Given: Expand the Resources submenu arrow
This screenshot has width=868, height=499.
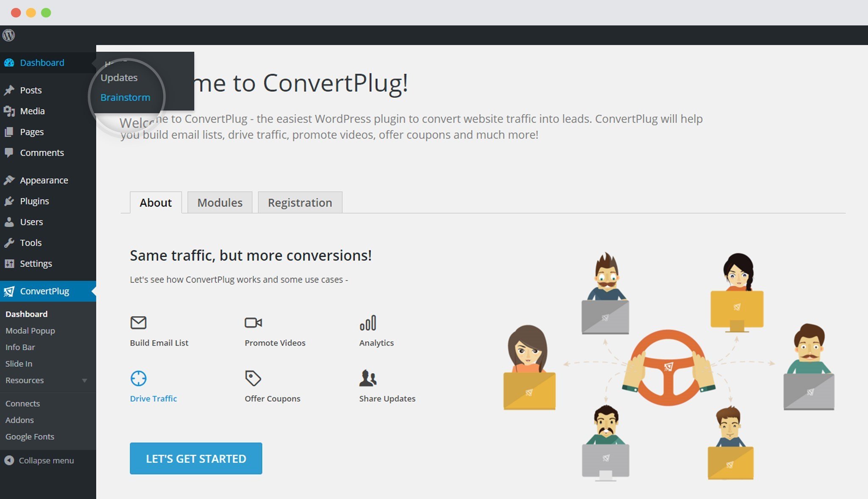Looking at the screenshot, I should tap(84, 380).
